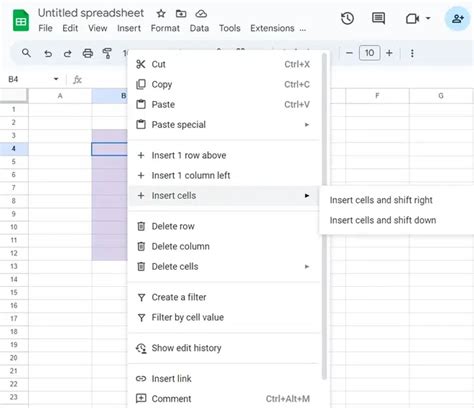Image resolution: width=474 pixels, height=408 pixels.
Task: Expand the Paste special submenu
Action: tap(307, 125)
